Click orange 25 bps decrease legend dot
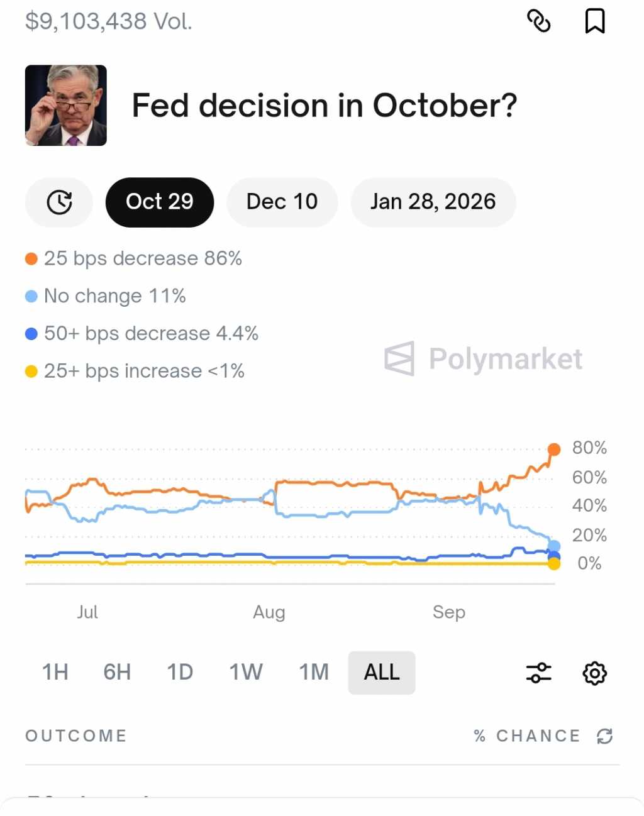This screenshot has height=816, width=644. tap(31, 259)
